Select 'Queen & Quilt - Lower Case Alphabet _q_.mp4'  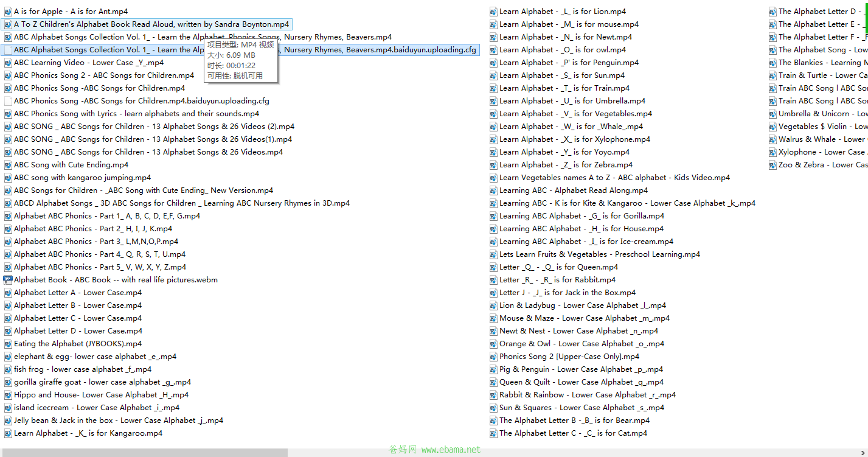tap(582, 382)
